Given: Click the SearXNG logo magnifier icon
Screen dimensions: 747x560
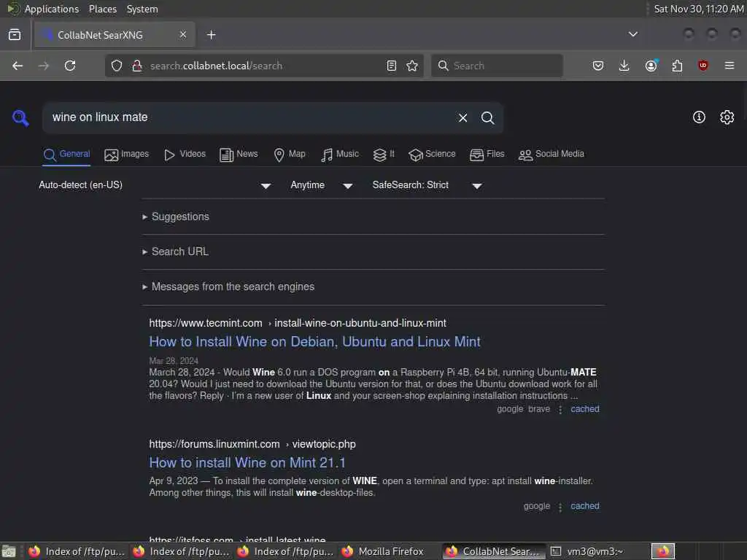Looking at the screenshot, I should [20, 117].
